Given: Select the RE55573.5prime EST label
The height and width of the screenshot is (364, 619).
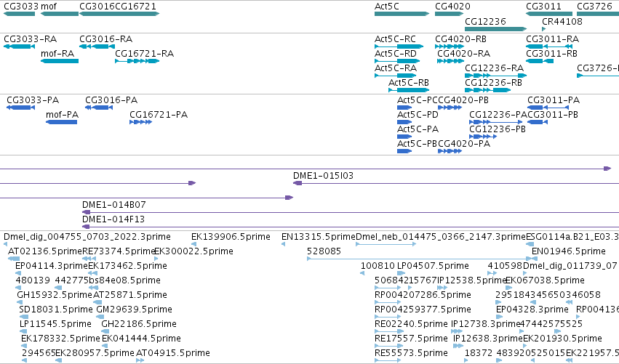Looking at the screenshot, I should click(x=412, y=353).
